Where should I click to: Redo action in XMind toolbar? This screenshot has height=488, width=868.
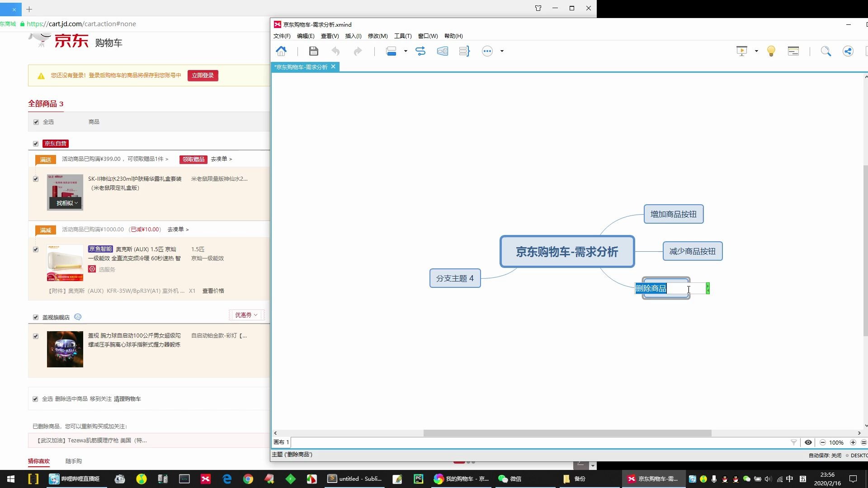tap(358, 51)
